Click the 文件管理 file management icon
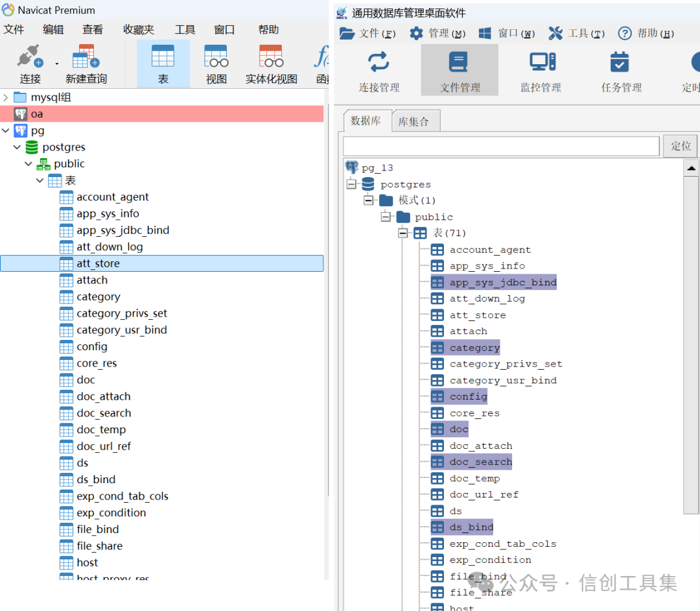 pos(458,62)
